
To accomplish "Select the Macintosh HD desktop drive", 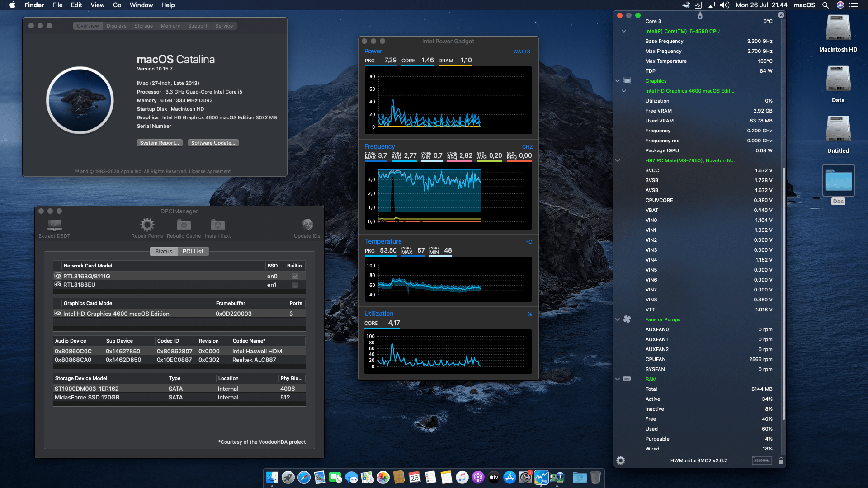I will pos(838,33).
